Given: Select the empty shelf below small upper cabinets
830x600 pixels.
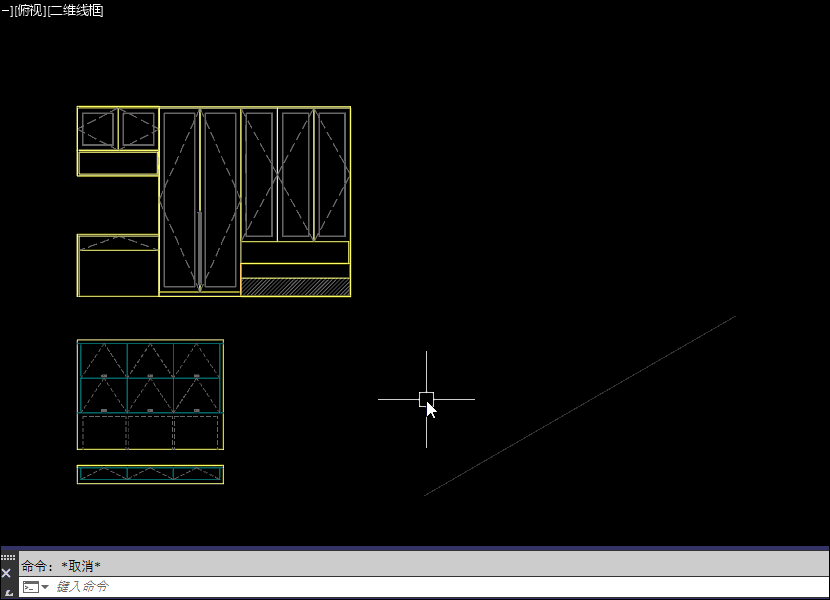Looking at the screenshot, I should [x=118, y=163].
